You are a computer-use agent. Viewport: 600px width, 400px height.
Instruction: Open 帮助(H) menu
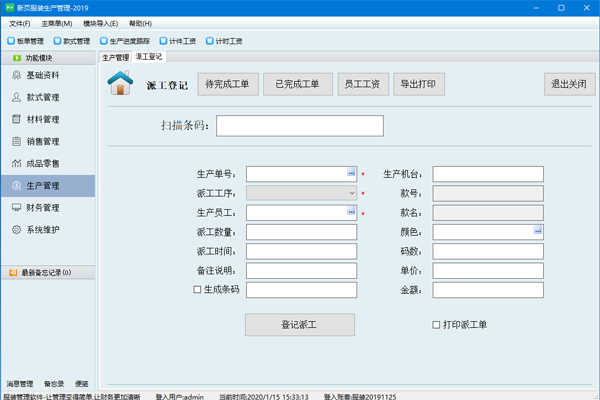(x=140, y=24)
